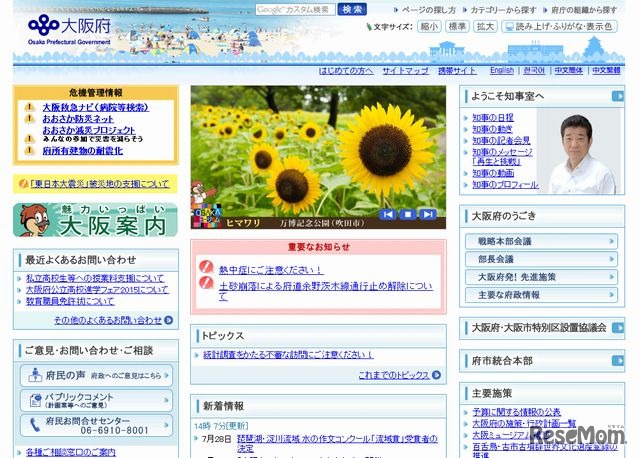Open サイトマップ link
640x458 pixels.
tap(405, 71)
